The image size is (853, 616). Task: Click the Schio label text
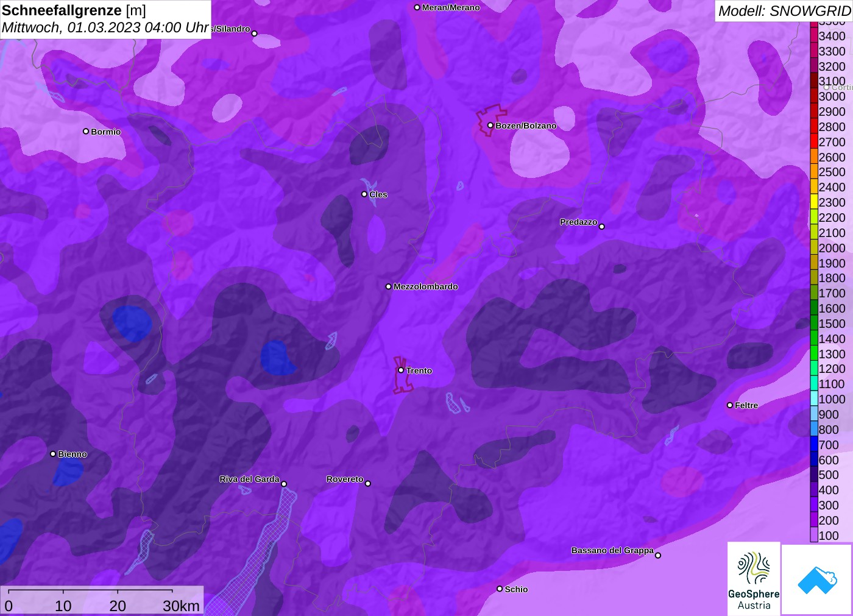pos(516,589)
